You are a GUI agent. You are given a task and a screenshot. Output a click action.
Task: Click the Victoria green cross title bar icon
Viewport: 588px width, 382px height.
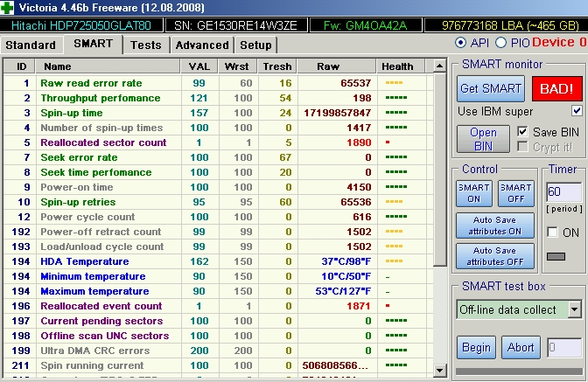[x=8, y=9]
